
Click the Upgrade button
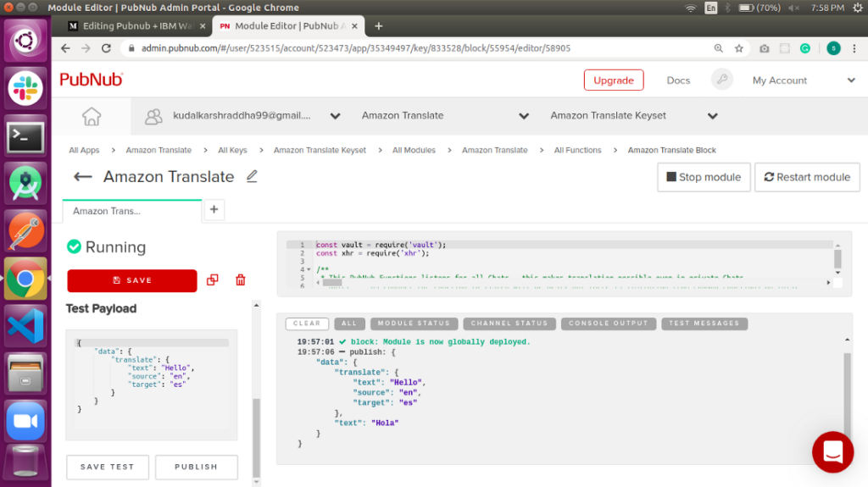point(614,80)
